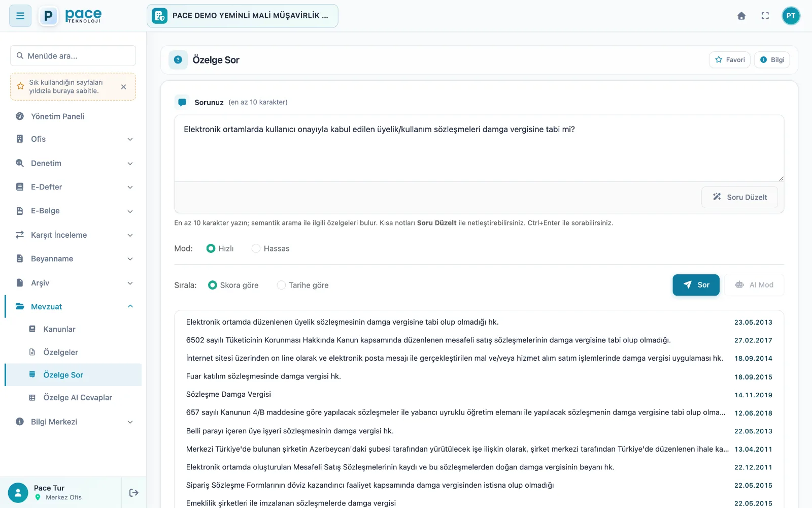Screen dimensions: 812x508
Task: Sort results by Tarihe göre
Action: (281, 285)
